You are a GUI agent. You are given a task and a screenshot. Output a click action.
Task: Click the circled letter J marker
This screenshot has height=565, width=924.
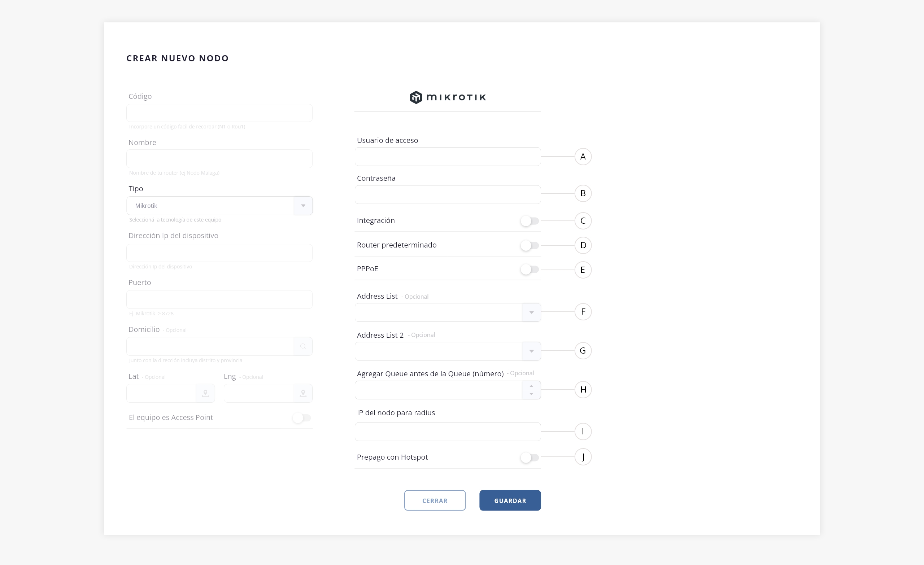pyautogui.click(x=583, y=457)
